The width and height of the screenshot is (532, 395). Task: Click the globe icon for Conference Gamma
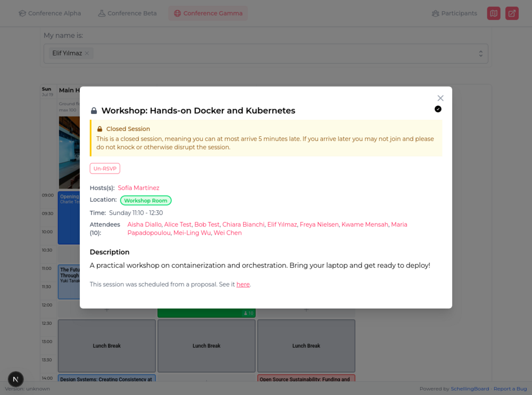[x=178, y=13]
